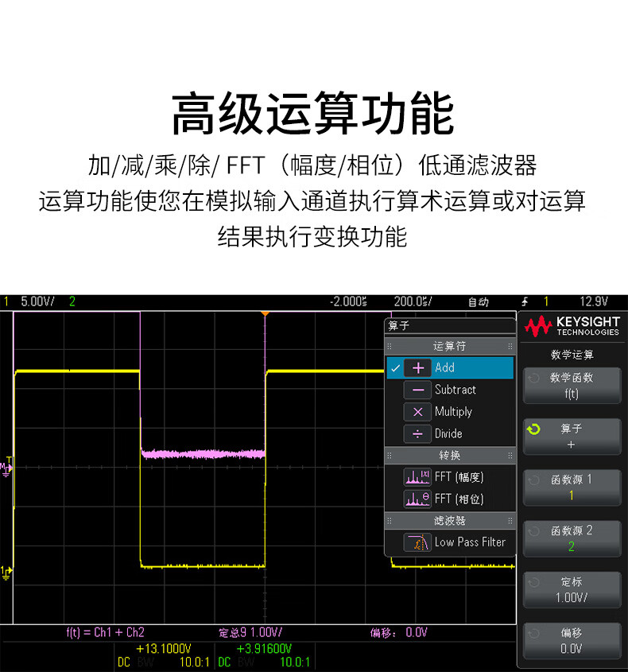Click the channel 1 ground marker
This screenshot has width=628, height=672.
click(6, 573)
